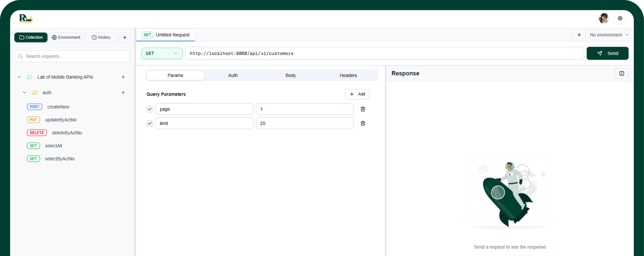Switch to the Environment tab

[66, 37]
